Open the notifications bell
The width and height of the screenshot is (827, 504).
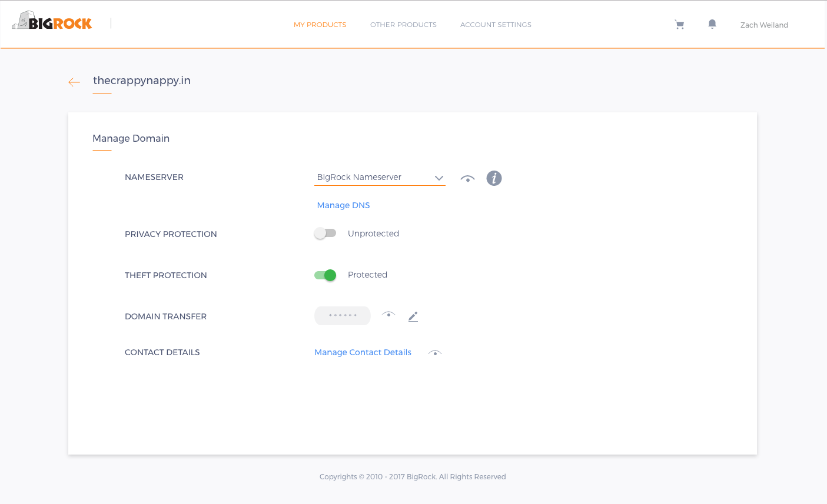tap(712, 24)
